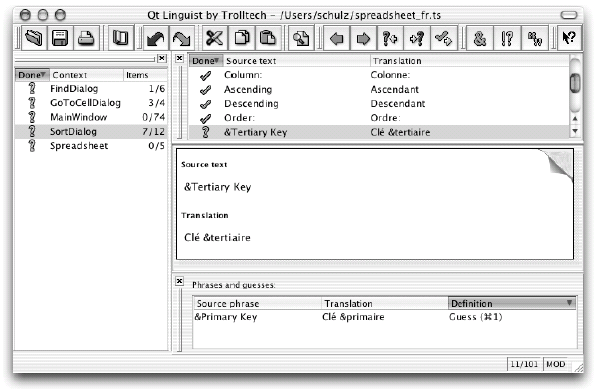This screenshot has width=599, height=391.
Task: Toggle accelerator validation ampersand icon
Action: (480, 38)
